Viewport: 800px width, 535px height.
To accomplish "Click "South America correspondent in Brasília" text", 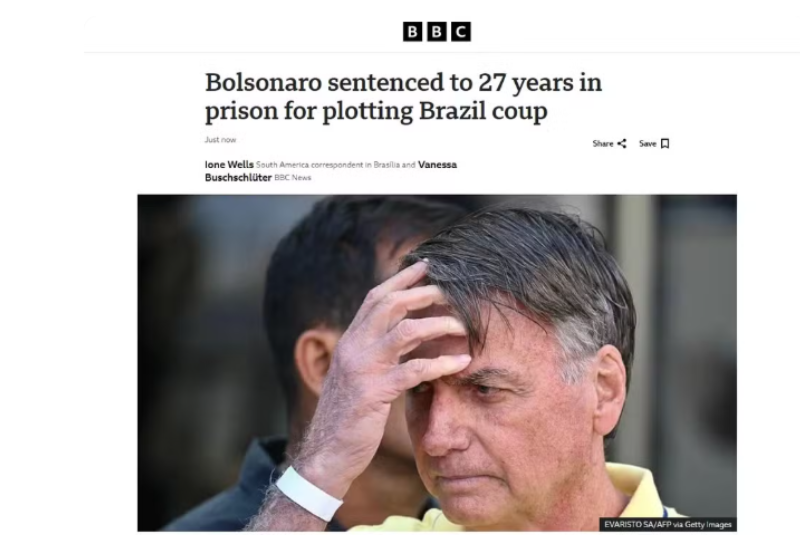I will point(328,165).
